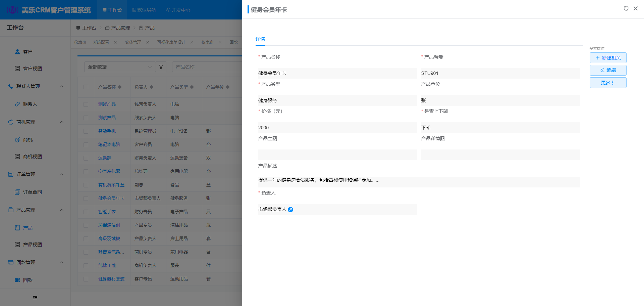Image resolution: width=644 pixels, height=306 pixels.
Task: Check the 智能手机 row checkbox
Action: tap(86, 131)
